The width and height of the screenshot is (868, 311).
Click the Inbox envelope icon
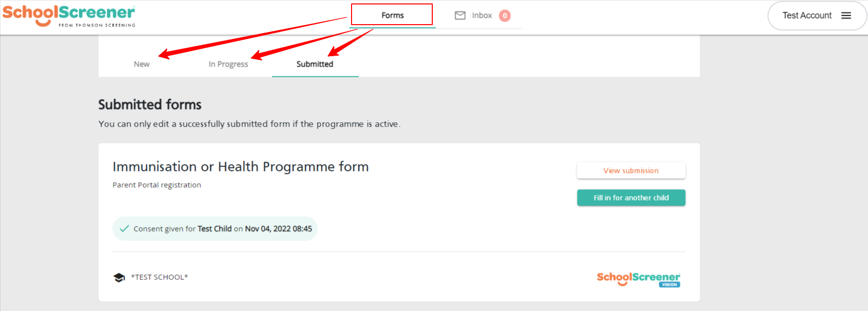point(460,16)
